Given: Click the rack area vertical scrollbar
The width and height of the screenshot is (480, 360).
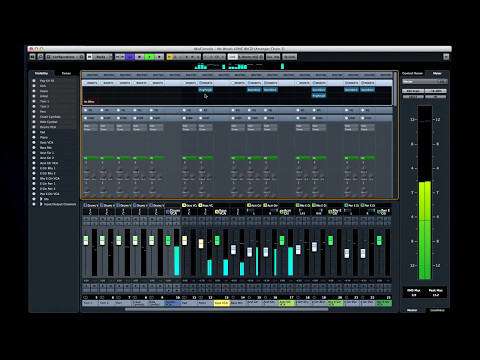Looking at the screenshot, I should [x=395, y=88].
